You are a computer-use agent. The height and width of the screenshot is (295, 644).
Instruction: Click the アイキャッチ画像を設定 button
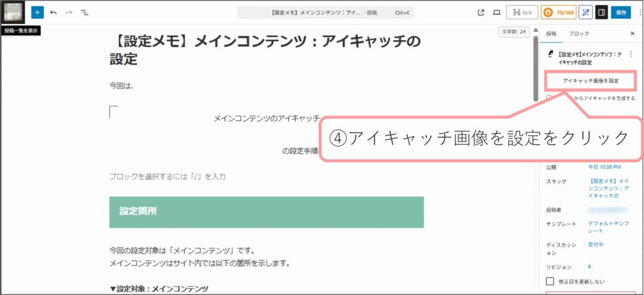(591, 81)
